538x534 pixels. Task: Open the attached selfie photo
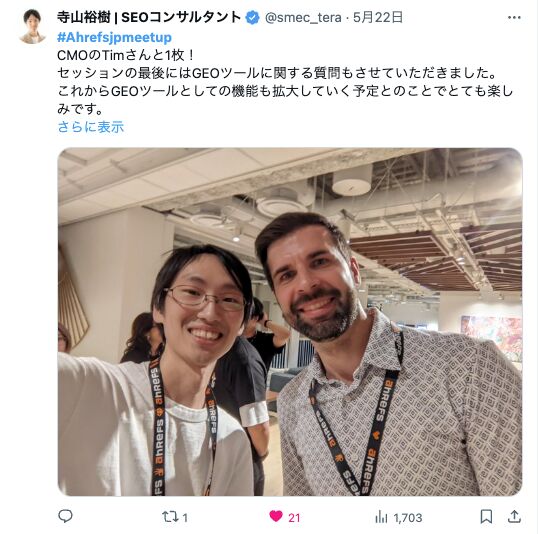click(290, 322)
